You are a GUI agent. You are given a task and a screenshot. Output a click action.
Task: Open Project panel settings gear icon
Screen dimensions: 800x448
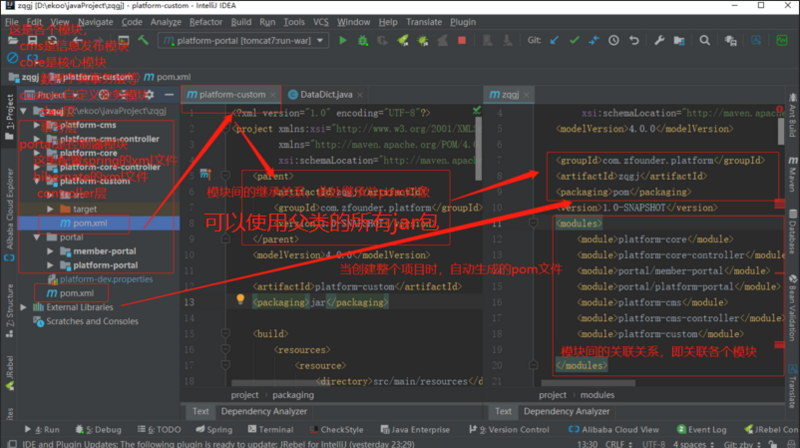(149, 94)
